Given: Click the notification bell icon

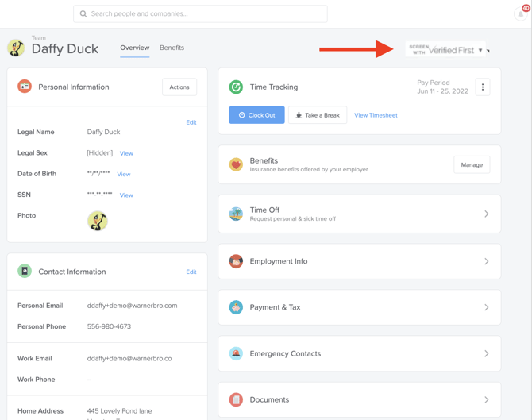Looking at the screenshot, I should tap(520, 14).
